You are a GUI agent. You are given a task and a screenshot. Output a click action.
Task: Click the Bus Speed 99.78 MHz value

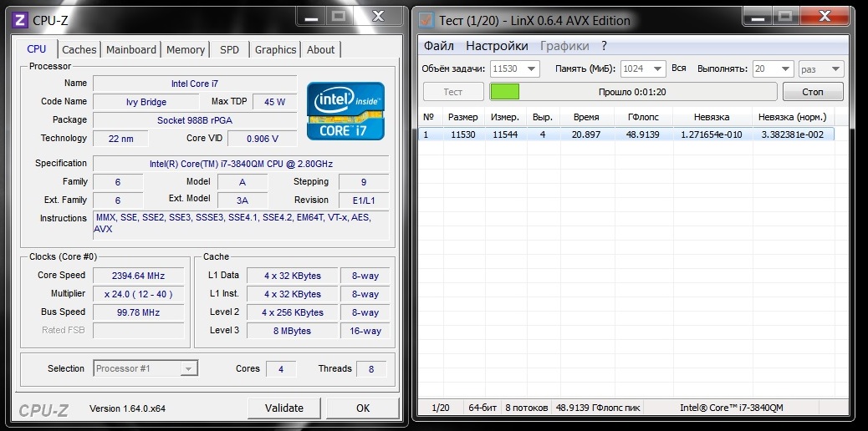pos(138,312)
